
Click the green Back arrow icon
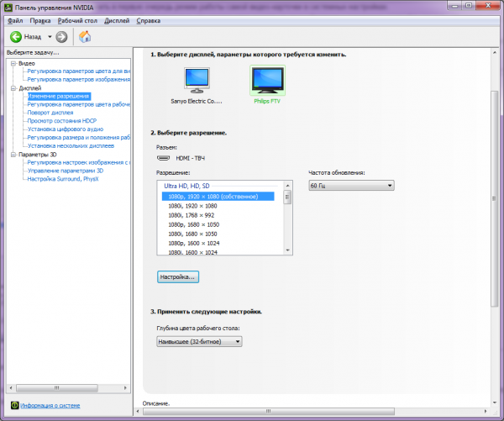(16, 37)
